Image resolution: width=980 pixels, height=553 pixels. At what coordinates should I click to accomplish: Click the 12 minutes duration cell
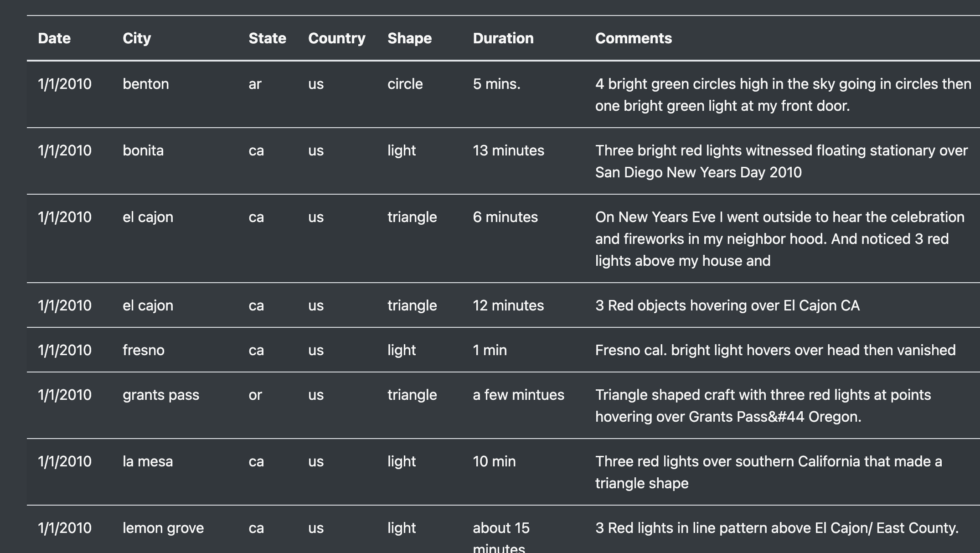click(x=508, y=305)
